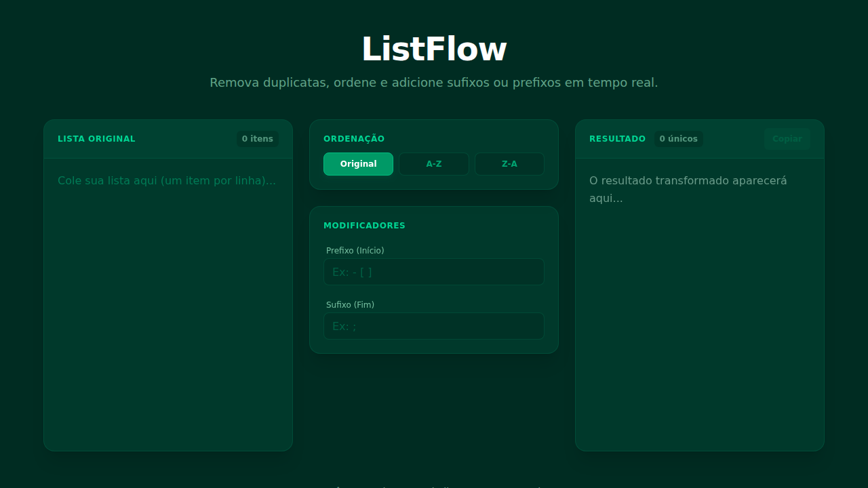Select the A-Z sorting option
Image resolution: width=868 pixels, height=488 pixels.
[x=433, y=163]
